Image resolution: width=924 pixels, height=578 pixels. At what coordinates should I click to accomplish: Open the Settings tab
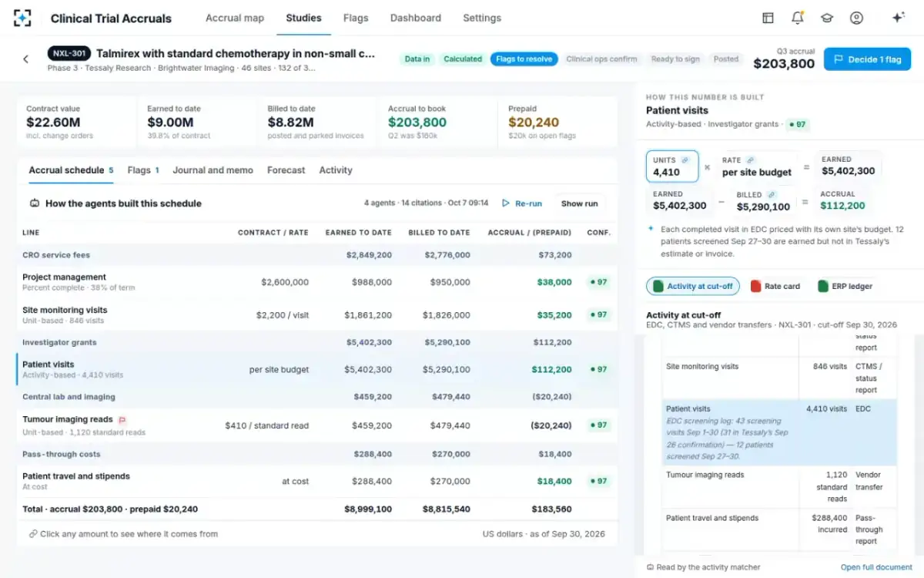(x=482, y=18)
